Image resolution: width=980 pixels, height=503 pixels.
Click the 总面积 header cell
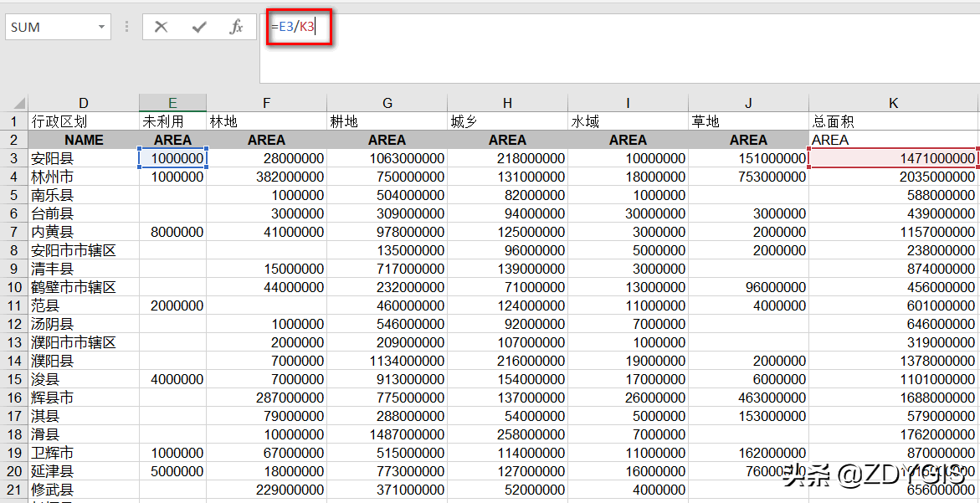pos(895,121)
